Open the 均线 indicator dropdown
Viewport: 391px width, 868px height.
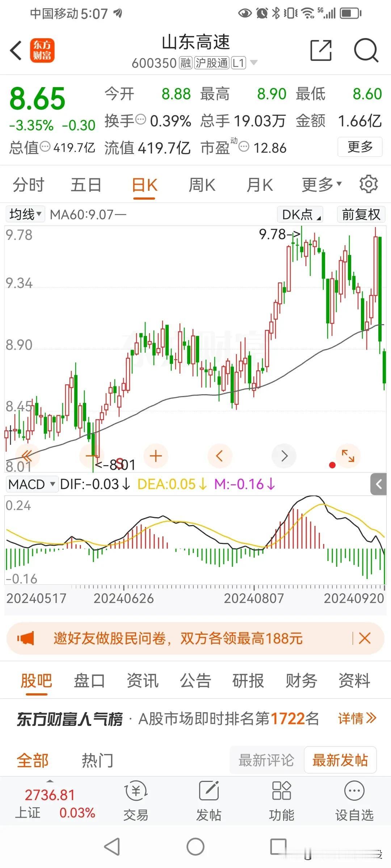point(25,214)
